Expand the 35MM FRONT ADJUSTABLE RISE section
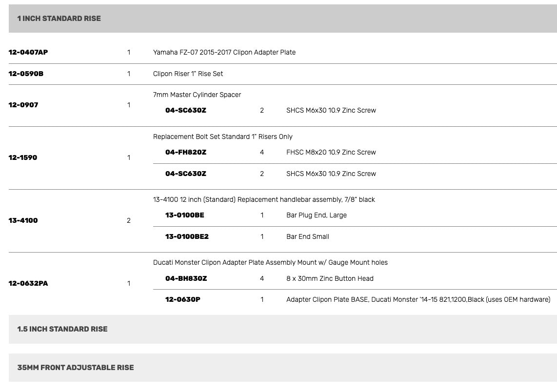 pos(283,368)
